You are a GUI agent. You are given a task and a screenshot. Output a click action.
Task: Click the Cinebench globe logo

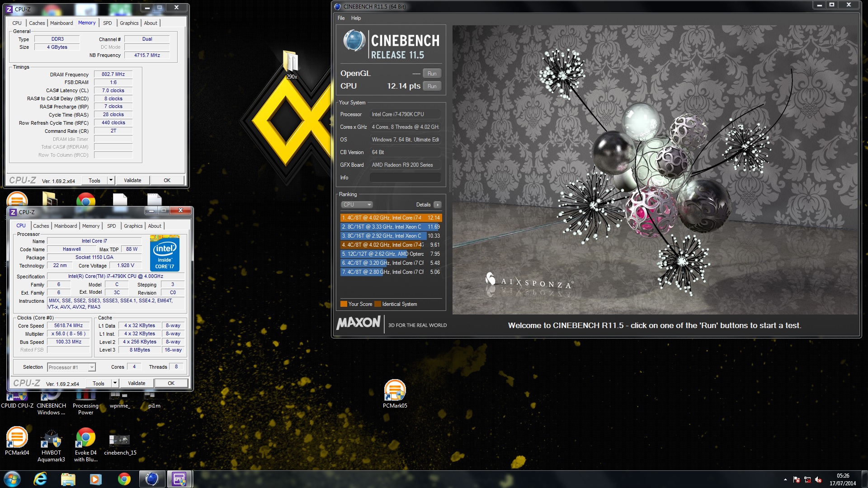pyautogui.click(x=354, y=41)
